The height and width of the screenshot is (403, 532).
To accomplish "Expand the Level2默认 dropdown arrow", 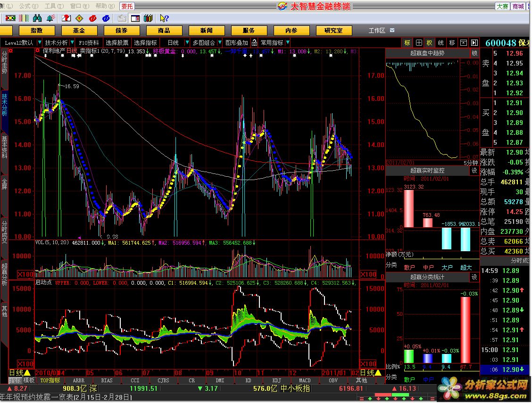I will pyautogui.click(x=39, y=43).
